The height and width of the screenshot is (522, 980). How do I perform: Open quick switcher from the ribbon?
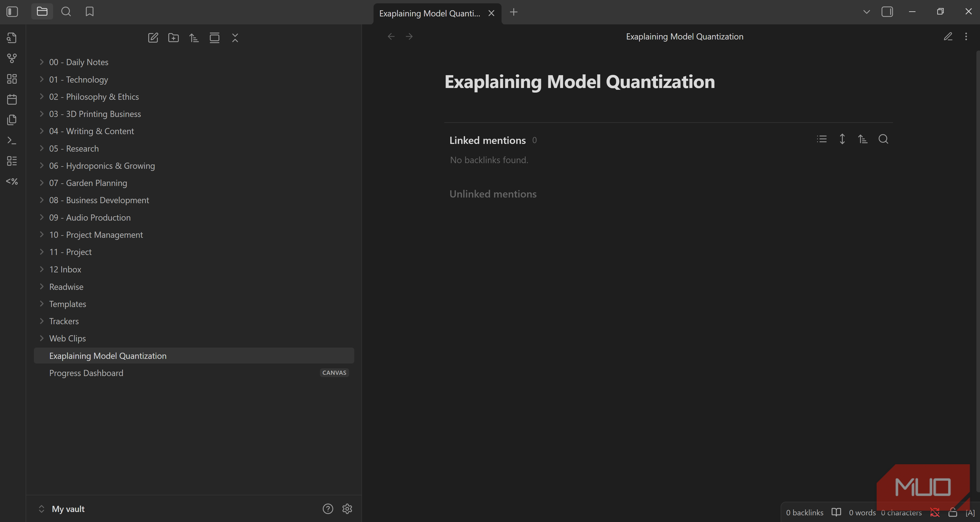tap(12, 38)
